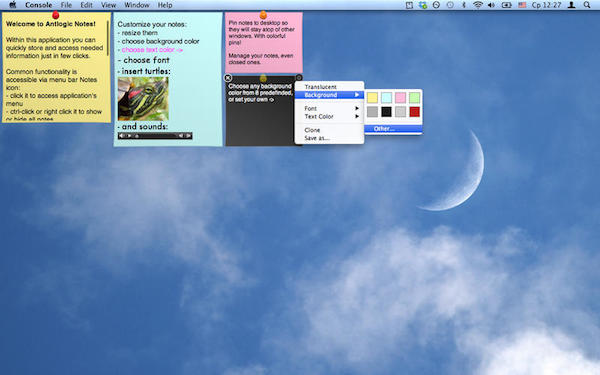Open the Edit menu
Viewport: 600px width, 375px height.
pos(86,5)
